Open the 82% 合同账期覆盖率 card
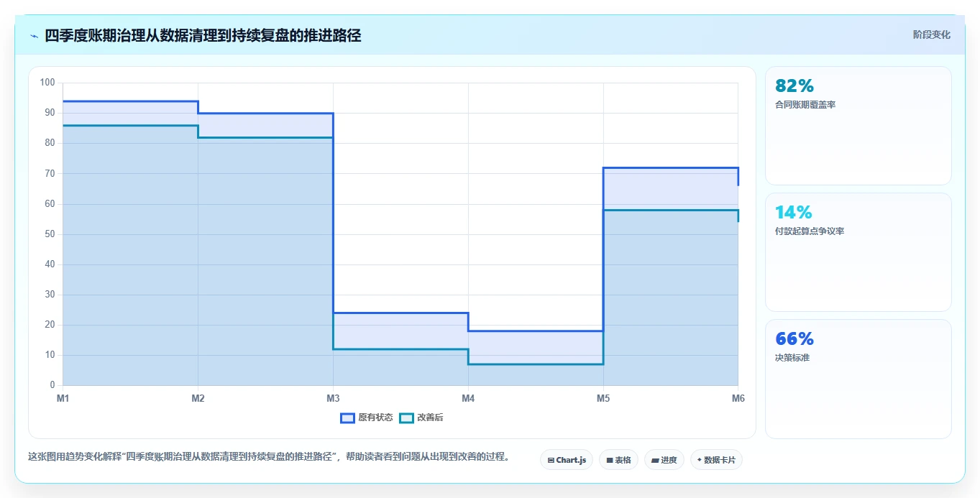 pos(858,126)
